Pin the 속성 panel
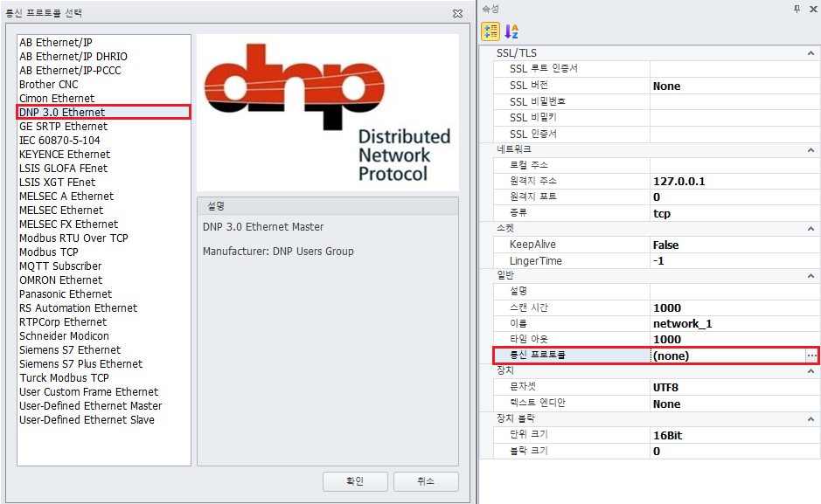 click(x=796, y=8)
